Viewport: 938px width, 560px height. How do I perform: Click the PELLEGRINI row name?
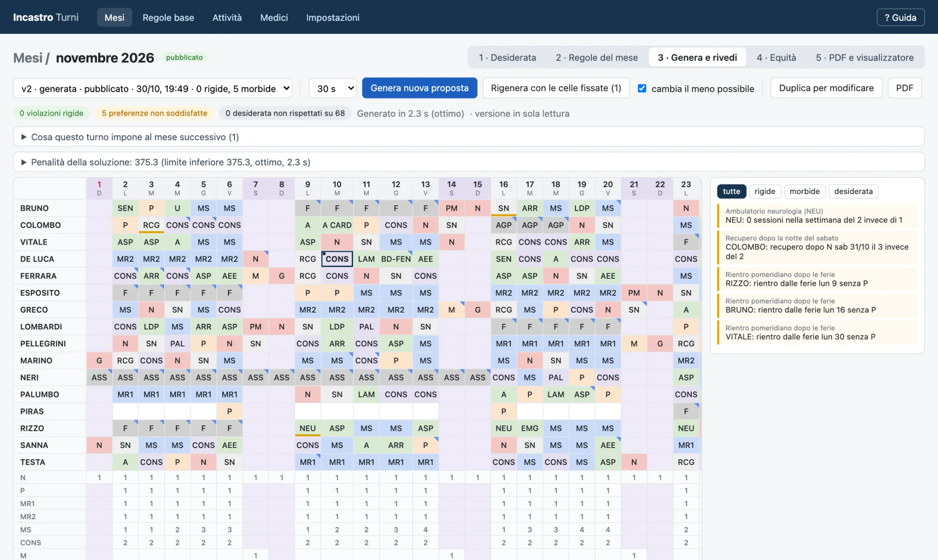pyautogui.click(x=43, y=343)
